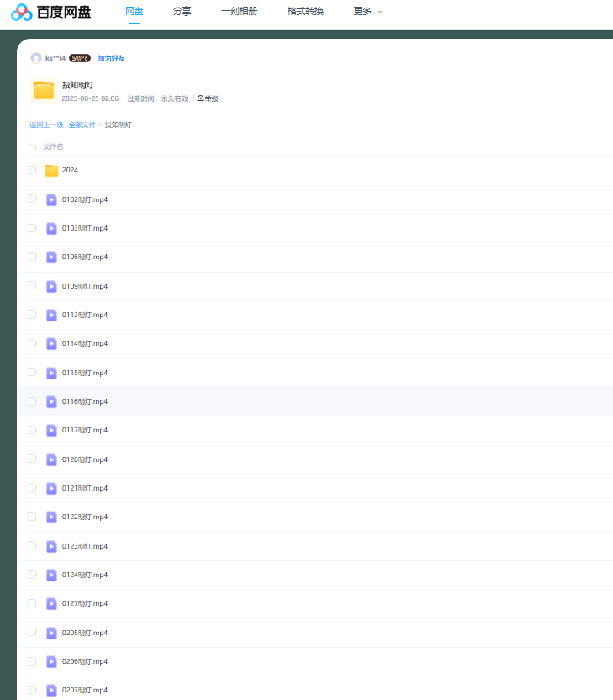613x700 pixels.
Task: Click the Baidu Netdisk logo
Action: [50, 12]
